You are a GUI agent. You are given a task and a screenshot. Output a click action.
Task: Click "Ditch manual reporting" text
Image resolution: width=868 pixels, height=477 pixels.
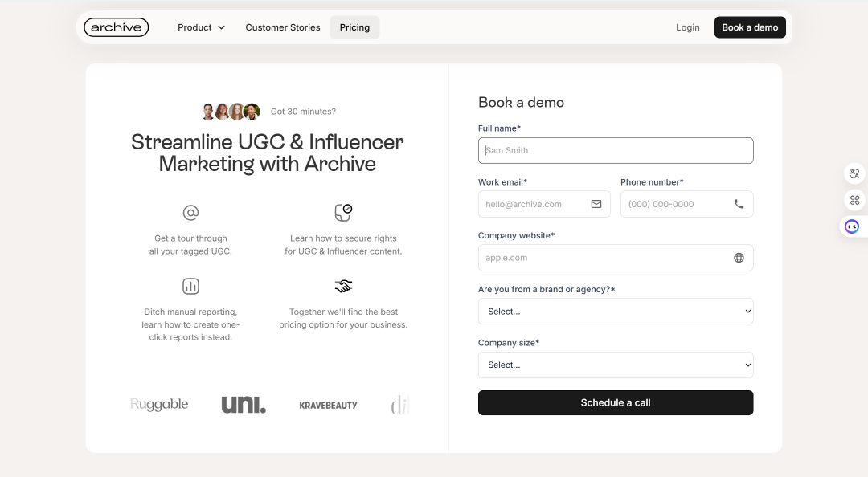pyautogui.click(x=190, y=324)
